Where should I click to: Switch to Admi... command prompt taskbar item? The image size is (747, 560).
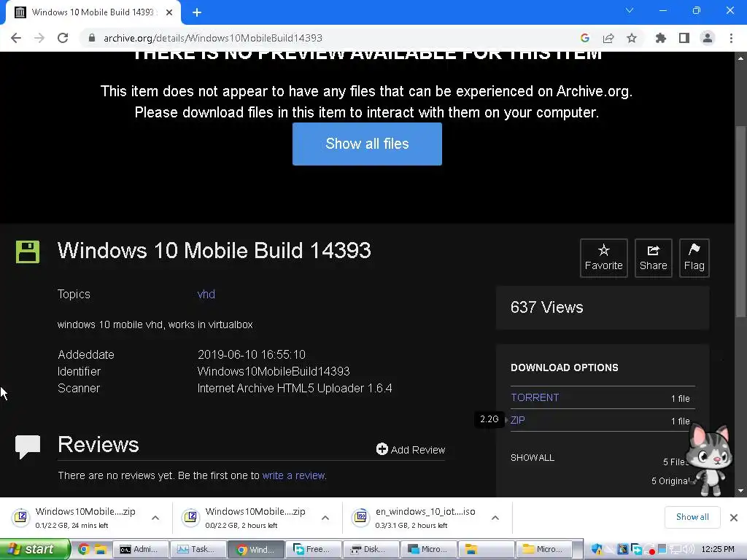click(141, 549)
